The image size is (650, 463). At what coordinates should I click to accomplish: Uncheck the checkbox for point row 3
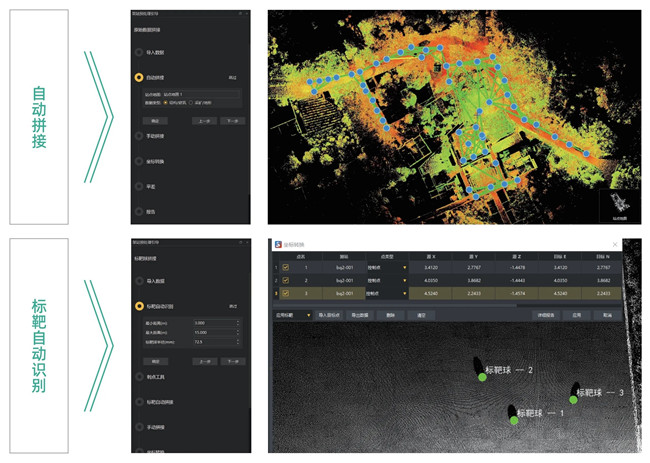285,294
